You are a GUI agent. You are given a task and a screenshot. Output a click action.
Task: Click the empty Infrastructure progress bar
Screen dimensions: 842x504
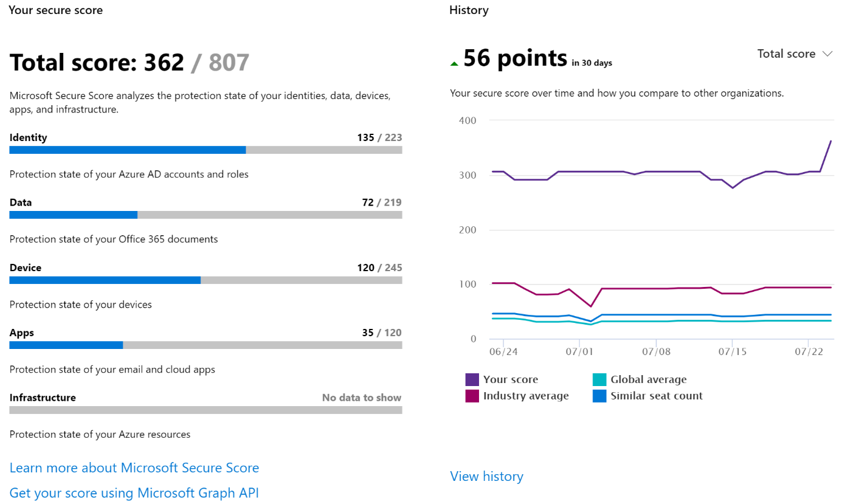click(205, 410)
